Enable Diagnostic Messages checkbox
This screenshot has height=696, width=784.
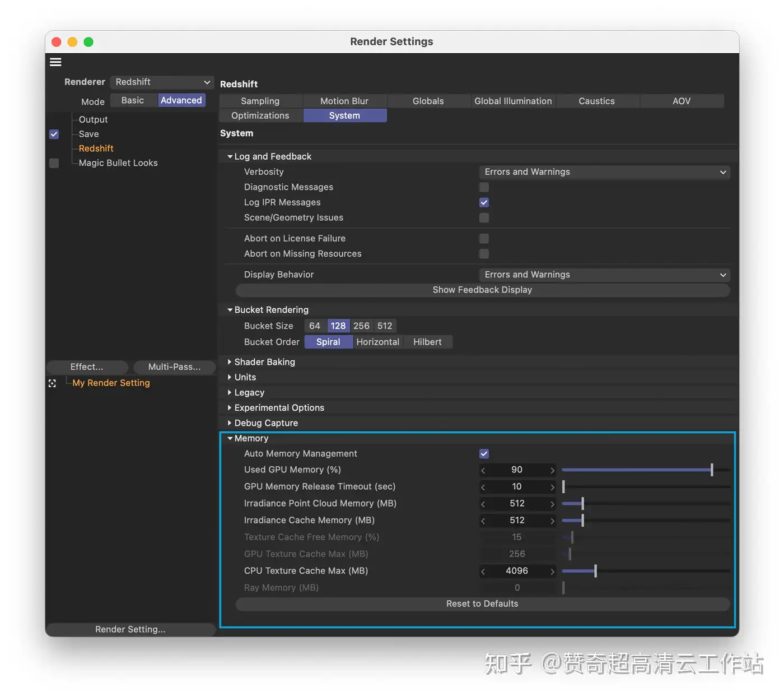pyautogui.click(x=484, y=187)
